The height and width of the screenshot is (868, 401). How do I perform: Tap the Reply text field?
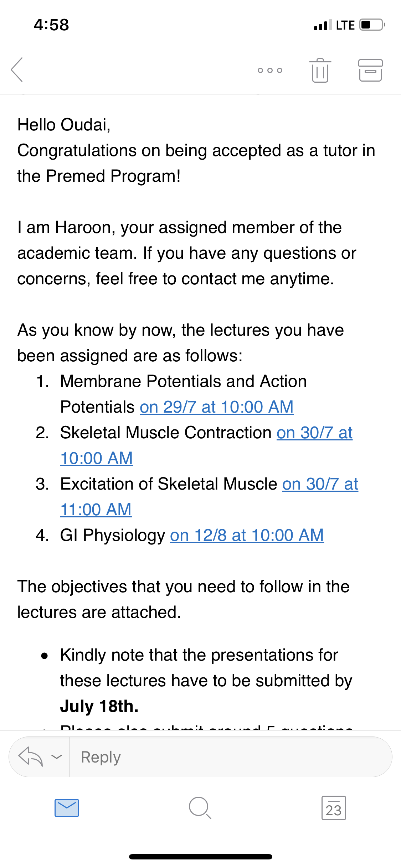tap(228, 757)
